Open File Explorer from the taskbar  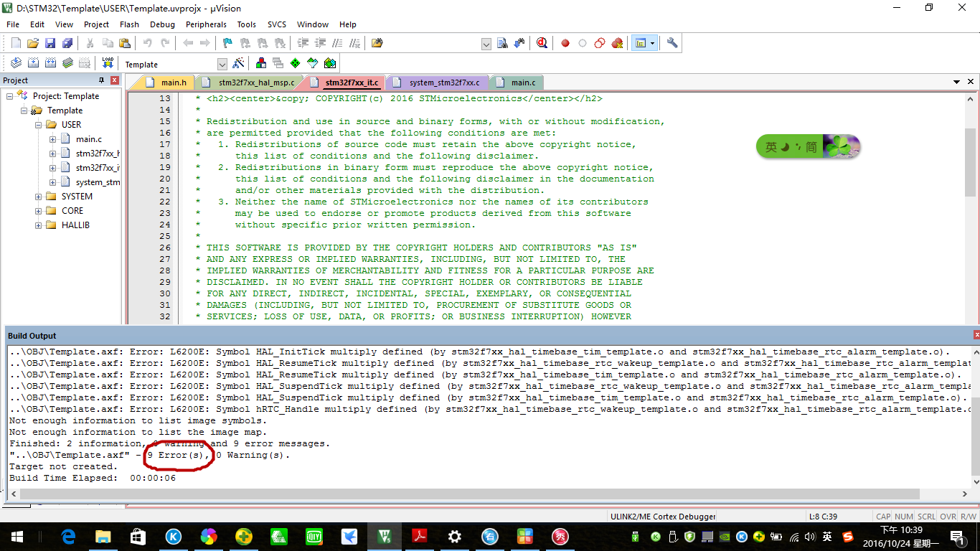(x=103, y=536)
